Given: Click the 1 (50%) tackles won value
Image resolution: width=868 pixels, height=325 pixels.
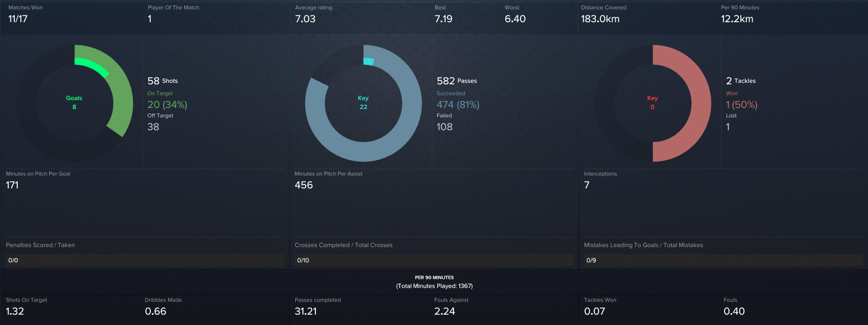Looking at the screenshot, I should [x=742, y=105].
